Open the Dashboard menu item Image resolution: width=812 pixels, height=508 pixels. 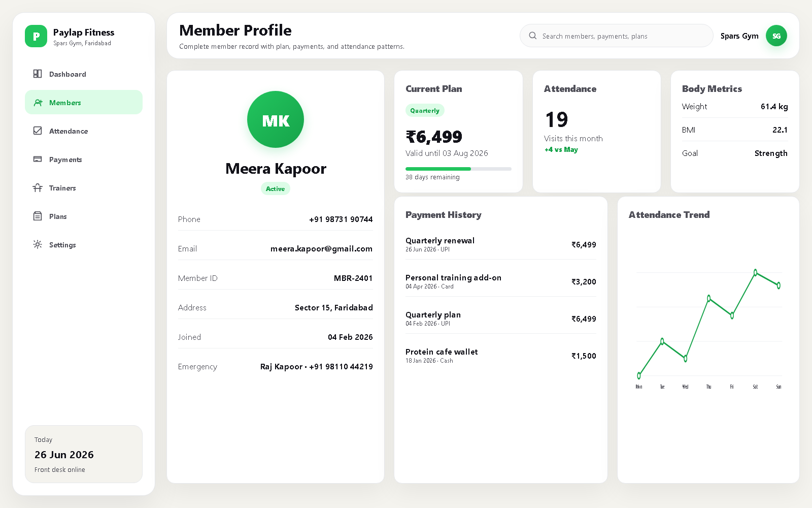[84, 74]
